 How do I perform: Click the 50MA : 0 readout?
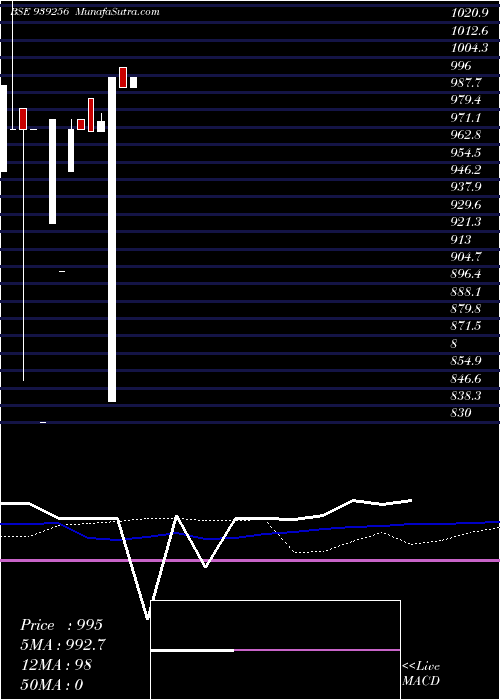click(52, 684)
